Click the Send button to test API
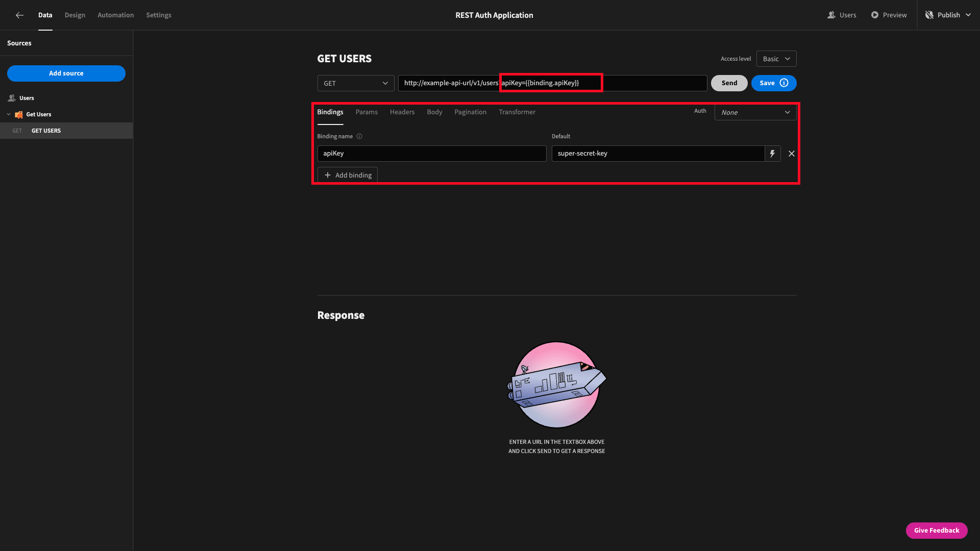Viewport: 980px width, 551px height. (729, 83)
